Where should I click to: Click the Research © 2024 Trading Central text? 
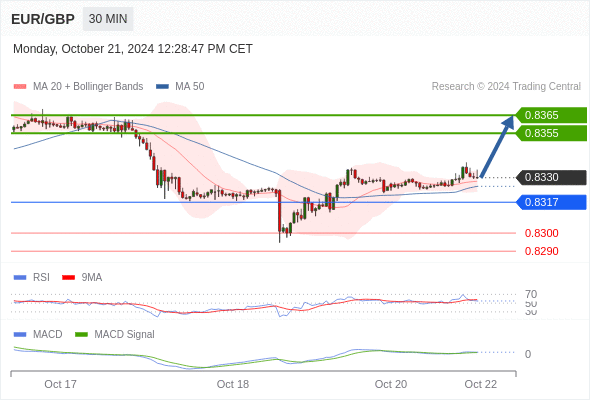click(x=506, y=87)
